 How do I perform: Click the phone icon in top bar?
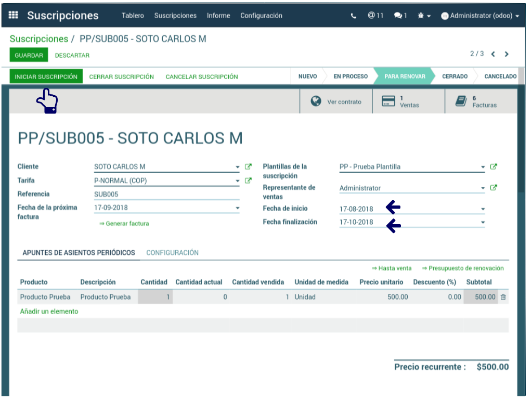coord(354,16)
